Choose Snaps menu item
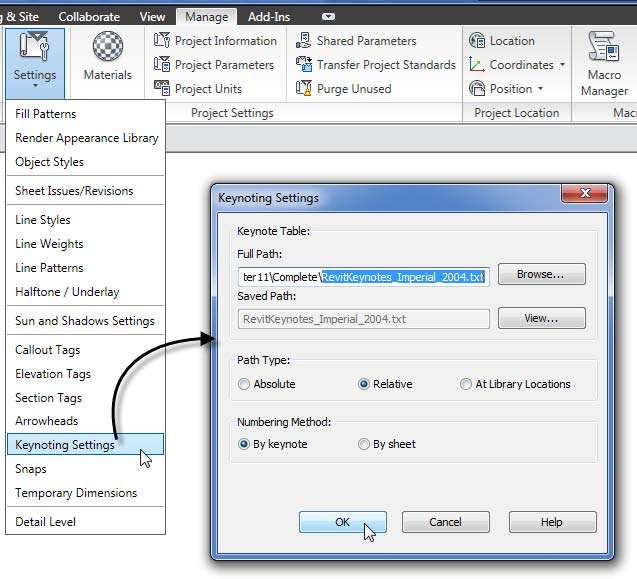 click(x=85, y=468)
